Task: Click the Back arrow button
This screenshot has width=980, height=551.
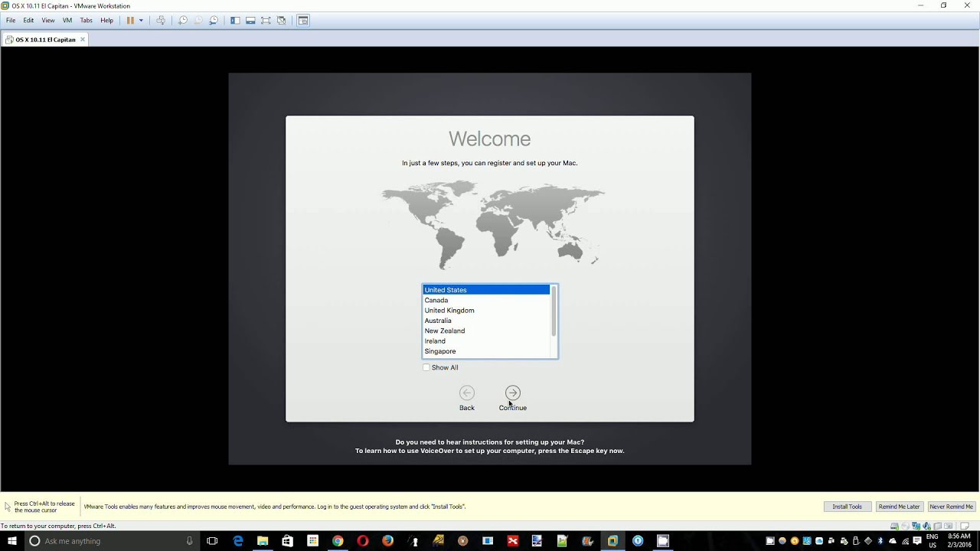Action: [467, 393]
